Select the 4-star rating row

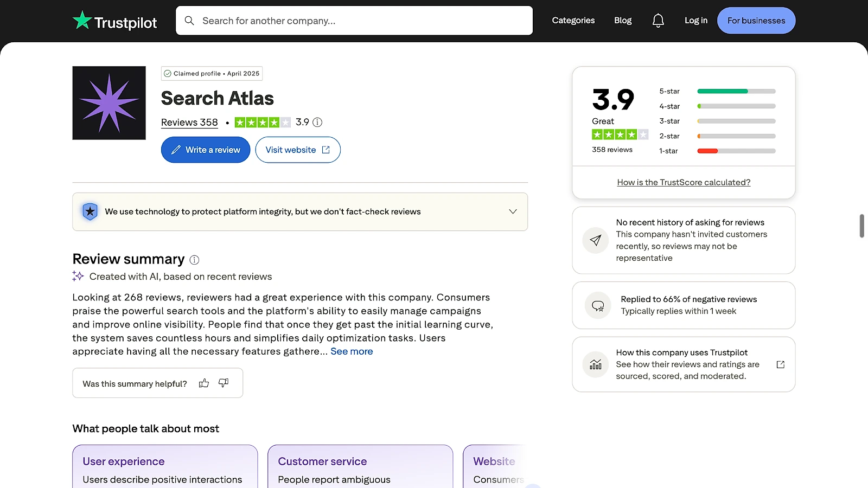tap(717, 106)
